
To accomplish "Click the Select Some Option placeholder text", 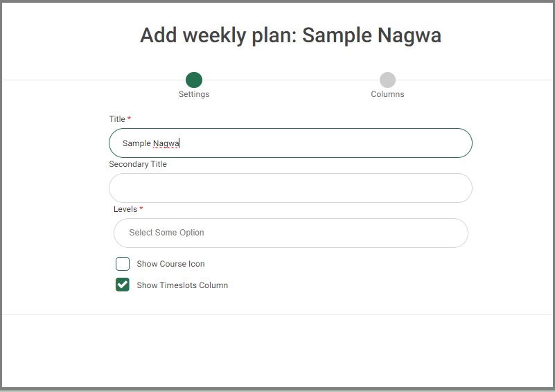I will (166, 233).
